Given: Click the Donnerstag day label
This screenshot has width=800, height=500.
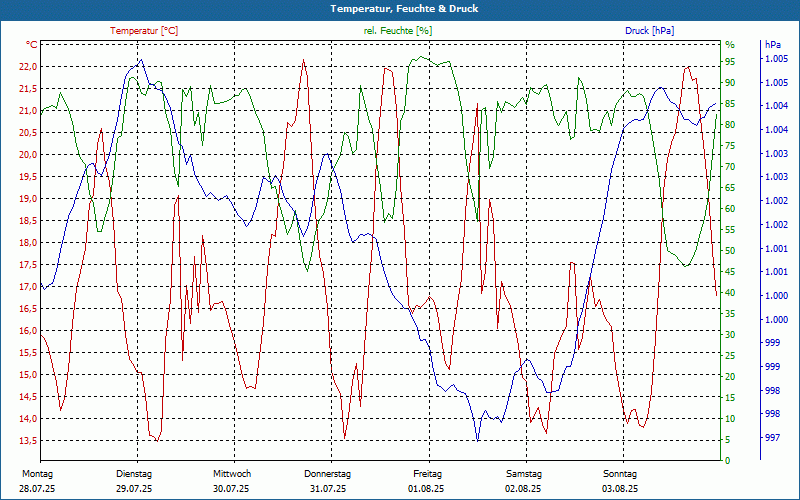Looking at the screenshot, I should click(328, 474).
